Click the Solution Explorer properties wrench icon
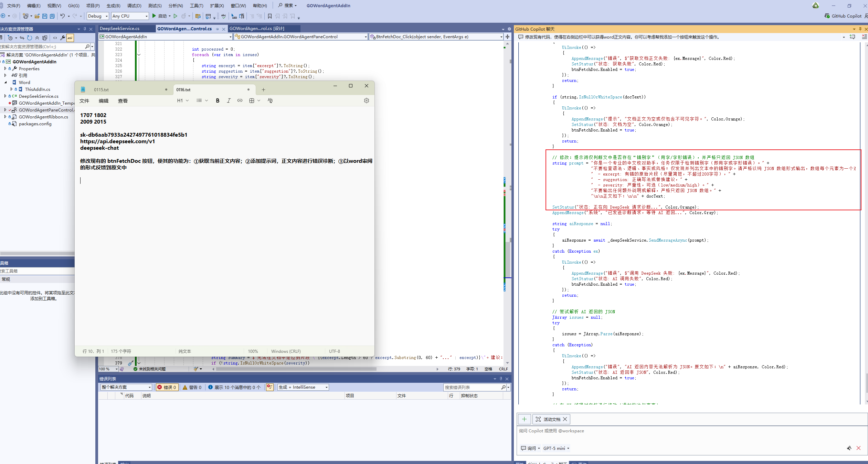 [x=63, y=38]
